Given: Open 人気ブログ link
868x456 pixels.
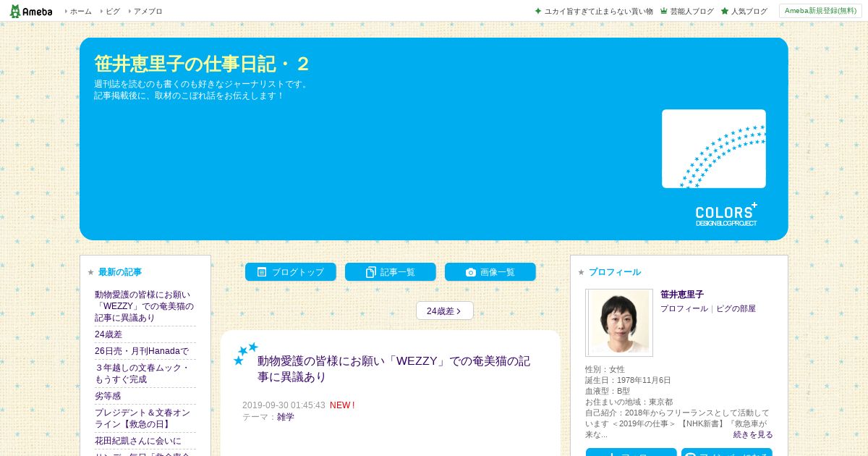Looking at the screenshot, I should click(x=749, y=12).
